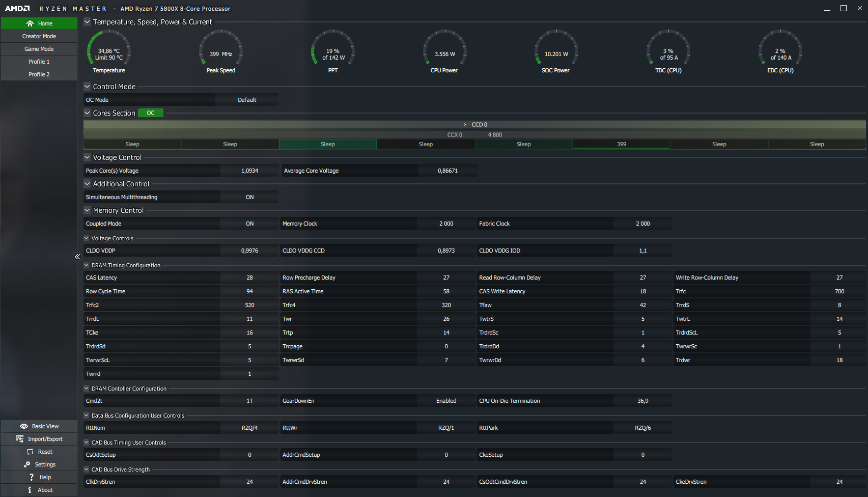Click the Reset button label
Viewport: 868px width, 497px height.
(x=45, y=452)
